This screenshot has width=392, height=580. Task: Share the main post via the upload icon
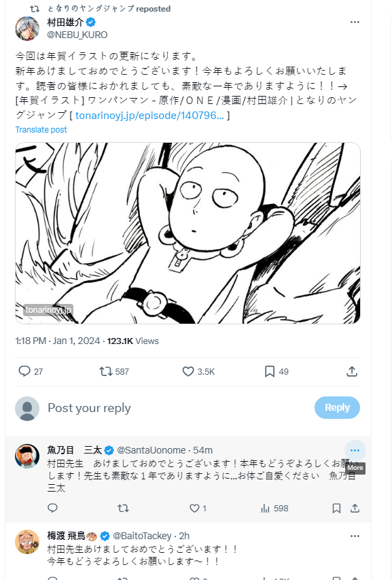[x=352, y=371]
